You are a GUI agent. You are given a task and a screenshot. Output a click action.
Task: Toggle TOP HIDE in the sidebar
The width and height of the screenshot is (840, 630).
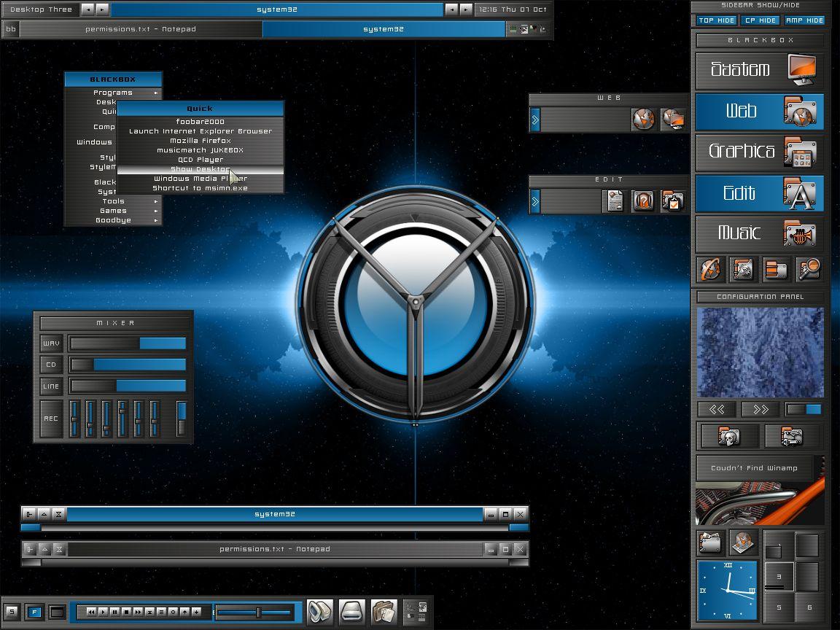point(716,20)
